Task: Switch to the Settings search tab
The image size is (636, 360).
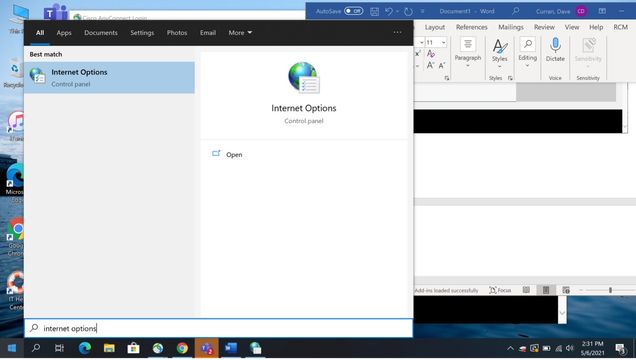Action: click(x=142, y=32)
